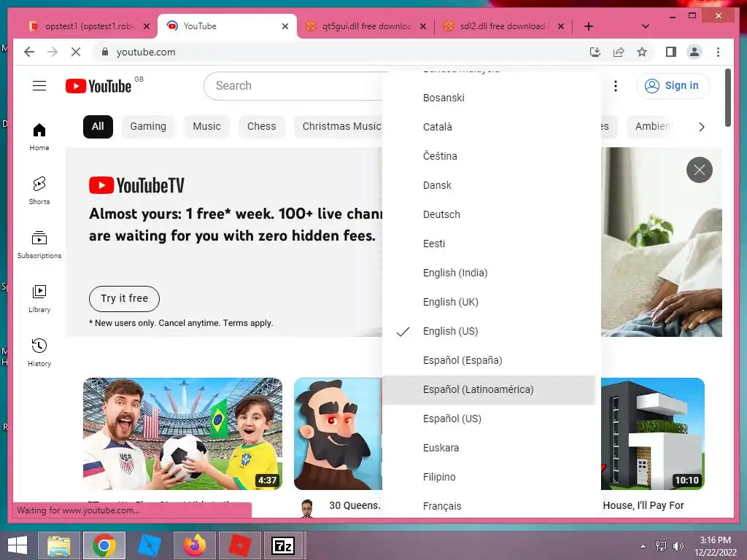Select the Chess filter chip
Viewport: 747px width, 560px height.
(x=262, y=127)
